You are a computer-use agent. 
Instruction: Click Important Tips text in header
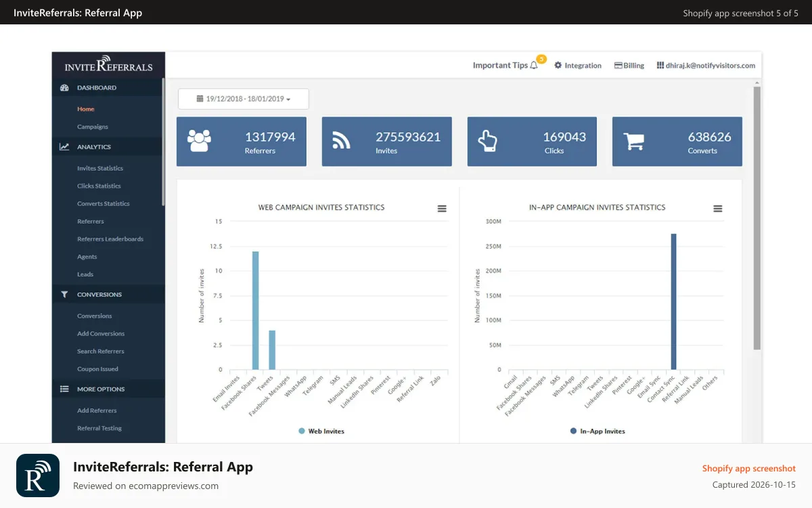point(500,66)
